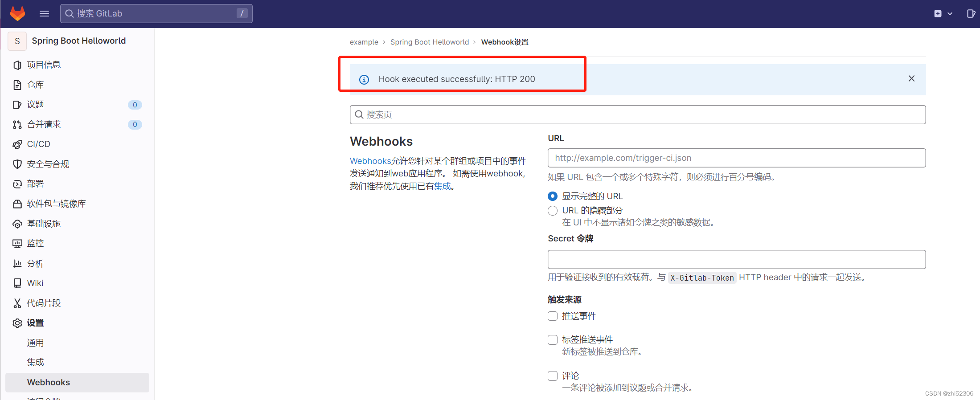Go to example breadcrumb link
Viewport: 980px width, 400px height.
pyautogui.click(x=364, y=42)
